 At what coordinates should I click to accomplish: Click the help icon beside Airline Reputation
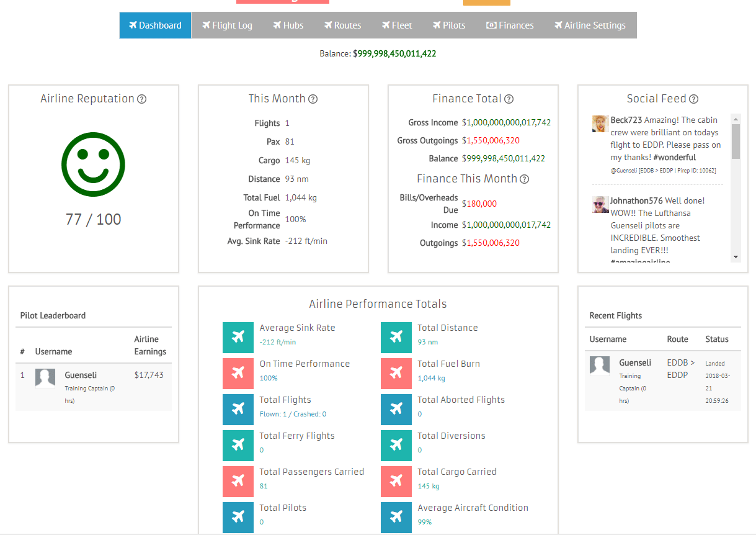pos(142,99)
